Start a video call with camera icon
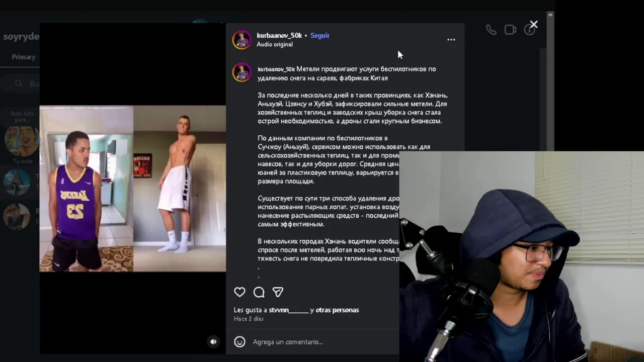644x362 pixels. (510, 30)
